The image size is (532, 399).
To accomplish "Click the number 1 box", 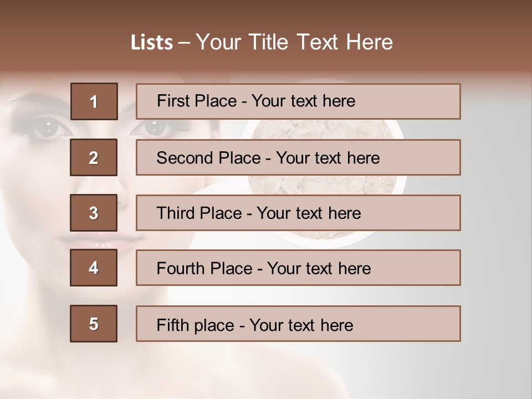I will click(x=94, y=101).
